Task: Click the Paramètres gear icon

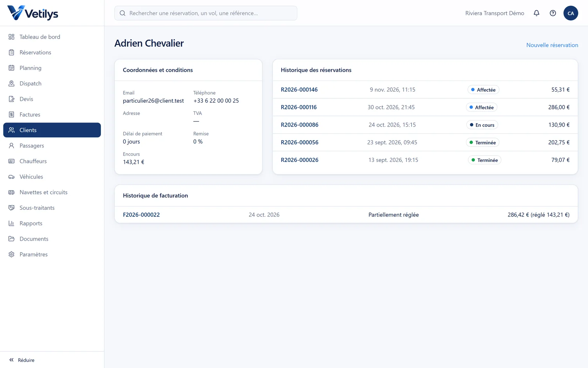Action: (11, 254)
